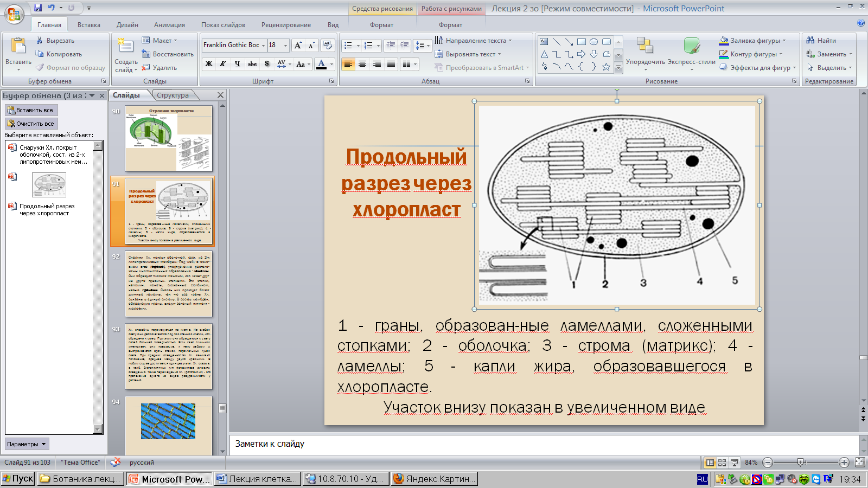Open Параметры dropdown in clipboard pane

pos(27,444)
